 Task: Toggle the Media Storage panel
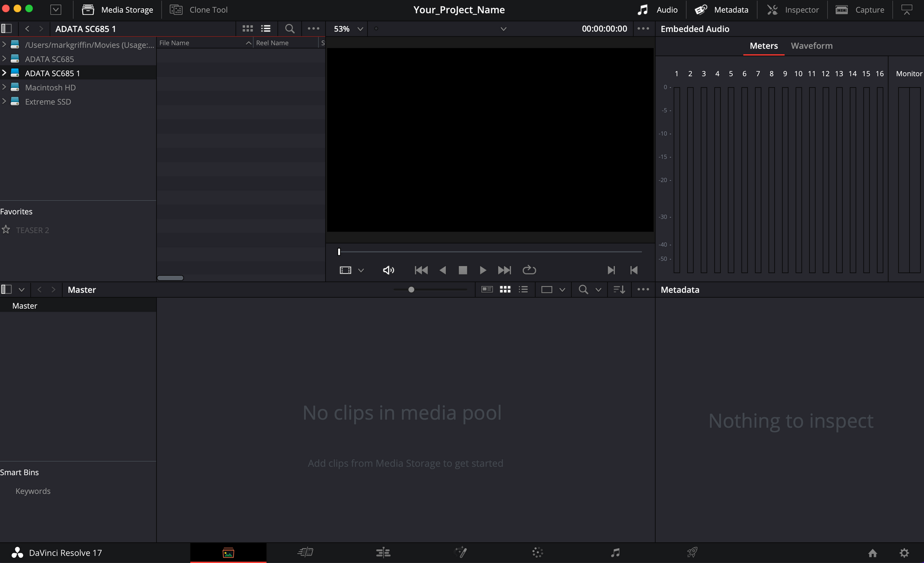117,10
